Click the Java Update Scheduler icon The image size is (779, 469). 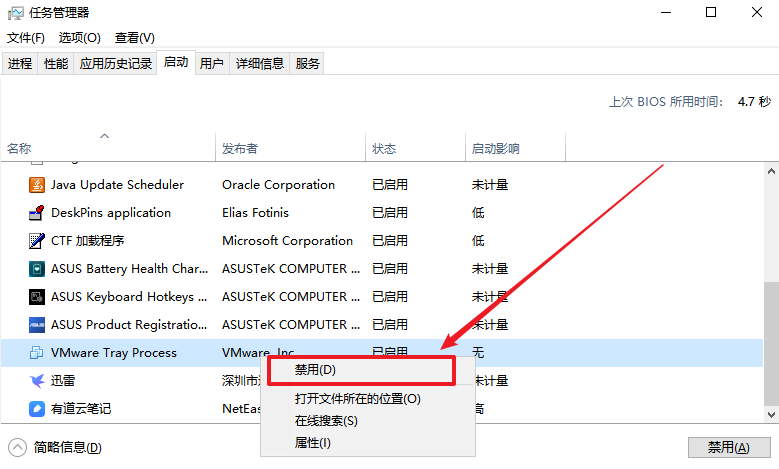point(36,185)
